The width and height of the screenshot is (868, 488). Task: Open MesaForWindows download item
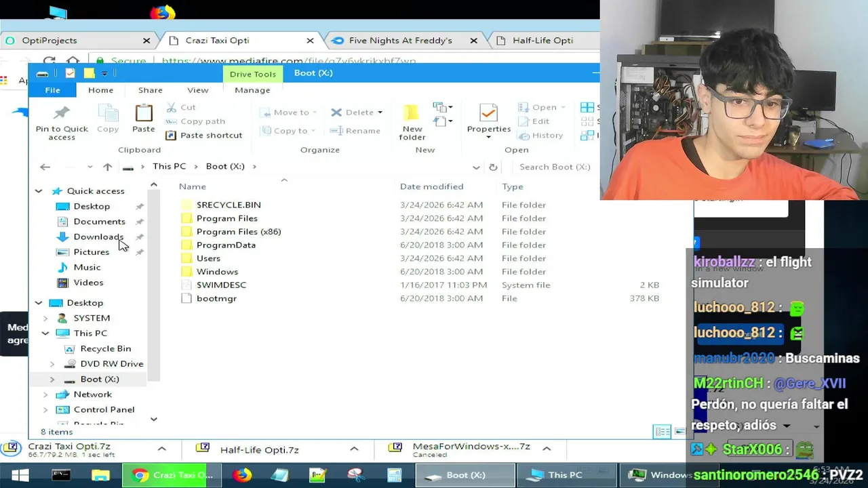[471, 449]
